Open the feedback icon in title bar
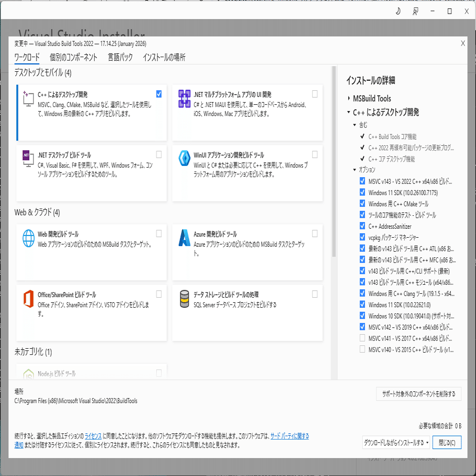 pyautogui.click(x=415, y=11)
